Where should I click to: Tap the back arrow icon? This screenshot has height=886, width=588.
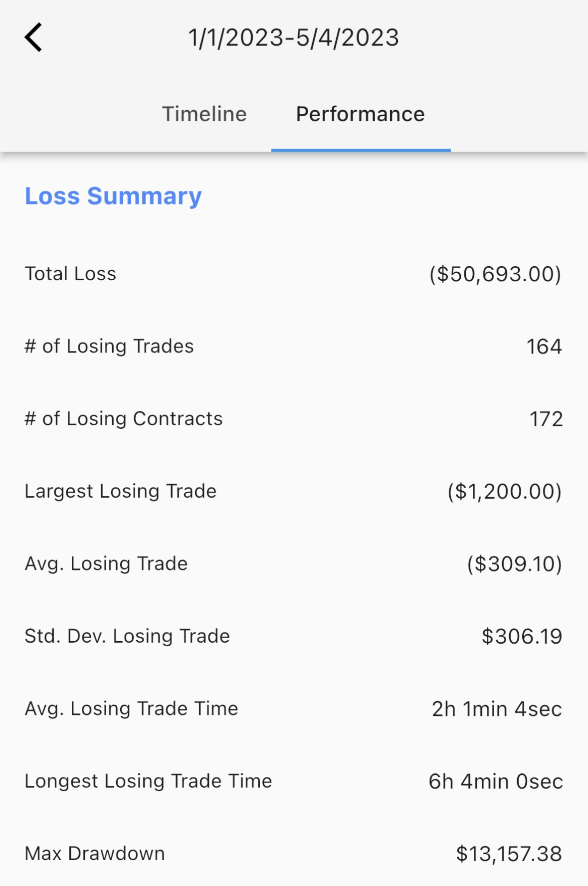click(x=33, y=37)
